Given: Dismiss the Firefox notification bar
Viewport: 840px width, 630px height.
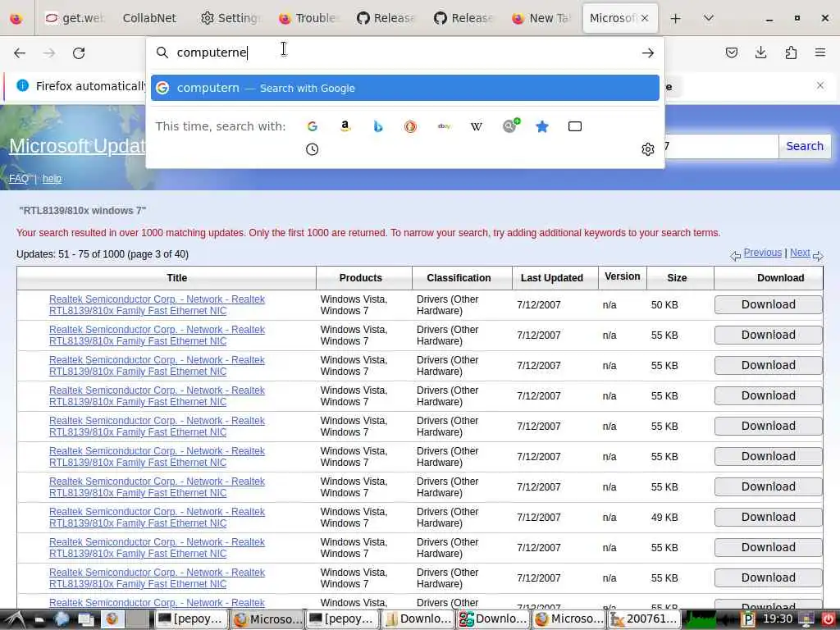Looking at the screenshot, I should [x=820, y=85].
